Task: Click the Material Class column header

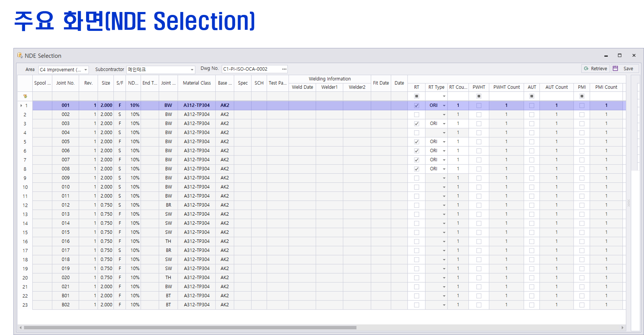Action: coord(197,83)
